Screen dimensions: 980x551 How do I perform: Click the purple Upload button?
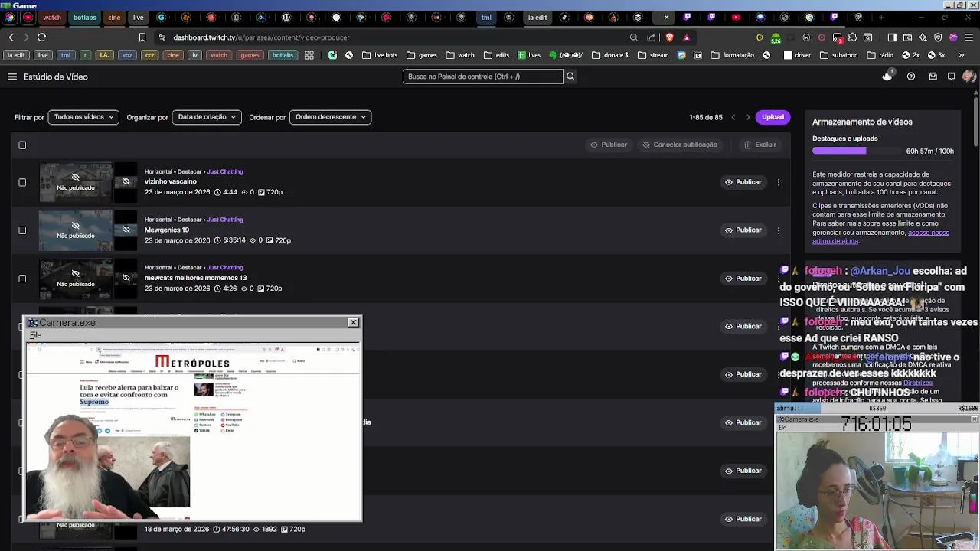(773, 117)
